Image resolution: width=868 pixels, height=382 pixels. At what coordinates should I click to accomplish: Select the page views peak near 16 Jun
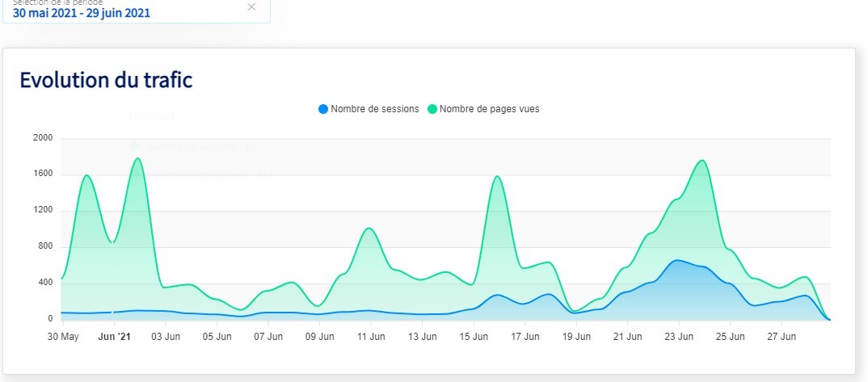pos(497,177)
